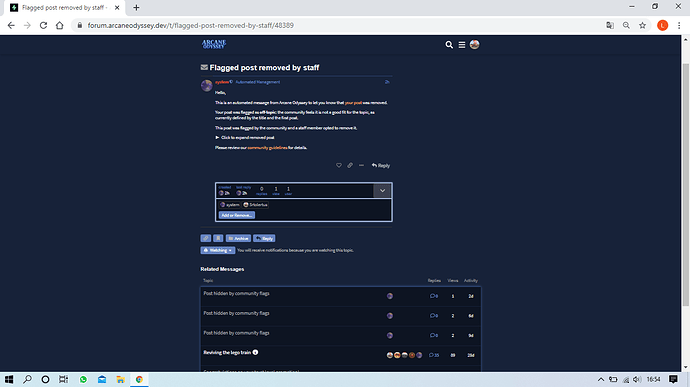690x387 pixels.
Task: Open a new browser tab
Action: point(136,7)
